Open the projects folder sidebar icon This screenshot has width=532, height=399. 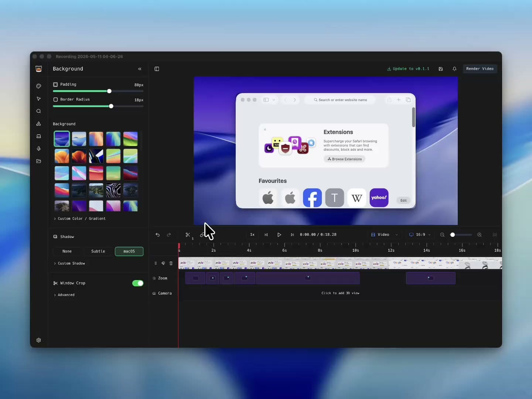[38, 161]
